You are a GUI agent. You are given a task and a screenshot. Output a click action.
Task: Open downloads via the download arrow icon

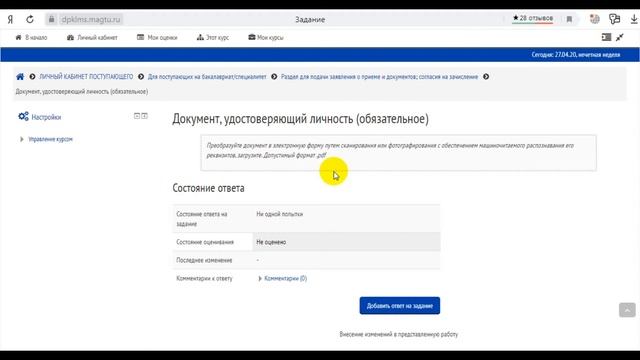point(634,19)
